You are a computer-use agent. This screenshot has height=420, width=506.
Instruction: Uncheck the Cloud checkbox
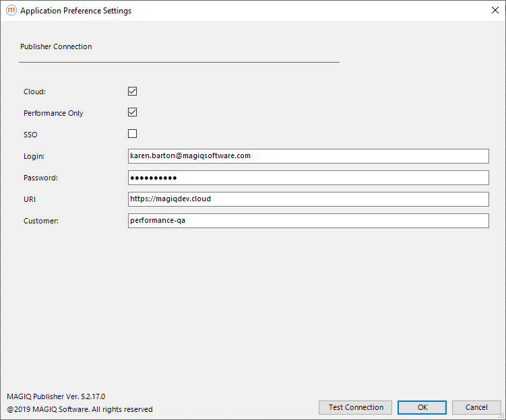(x=132, y=92)
